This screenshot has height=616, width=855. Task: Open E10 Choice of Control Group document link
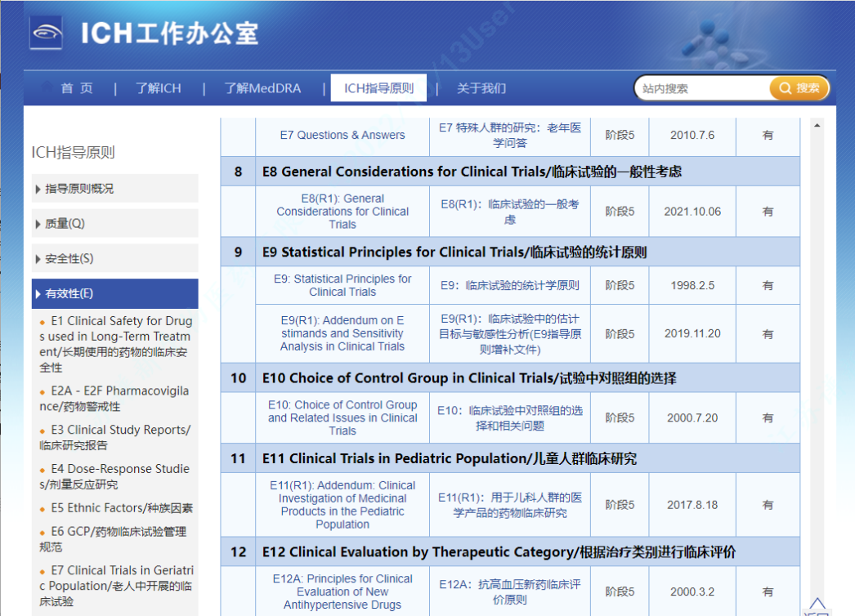pyautogui.click(x=342, y=417)
